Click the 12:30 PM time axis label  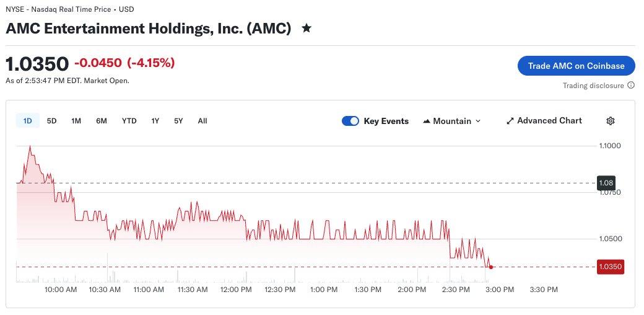coord(280,290)
